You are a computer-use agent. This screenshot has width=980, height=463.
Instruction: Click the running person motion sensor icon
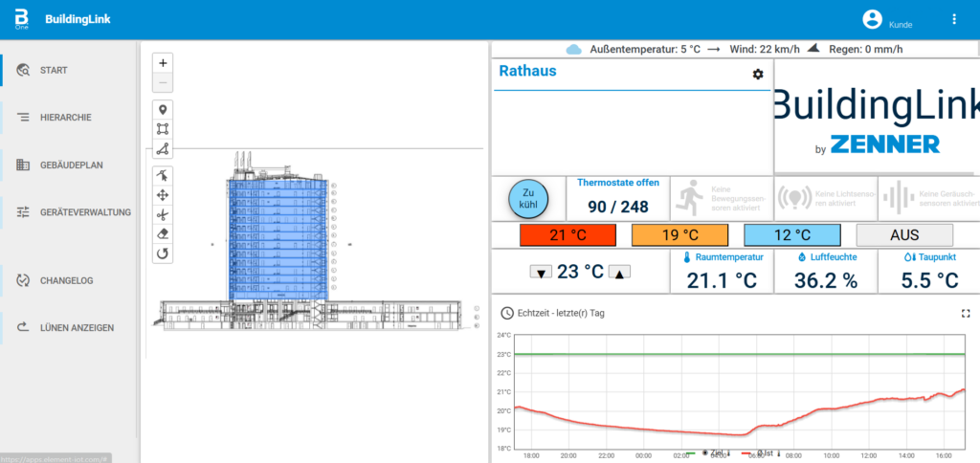(x=690, y=198)
